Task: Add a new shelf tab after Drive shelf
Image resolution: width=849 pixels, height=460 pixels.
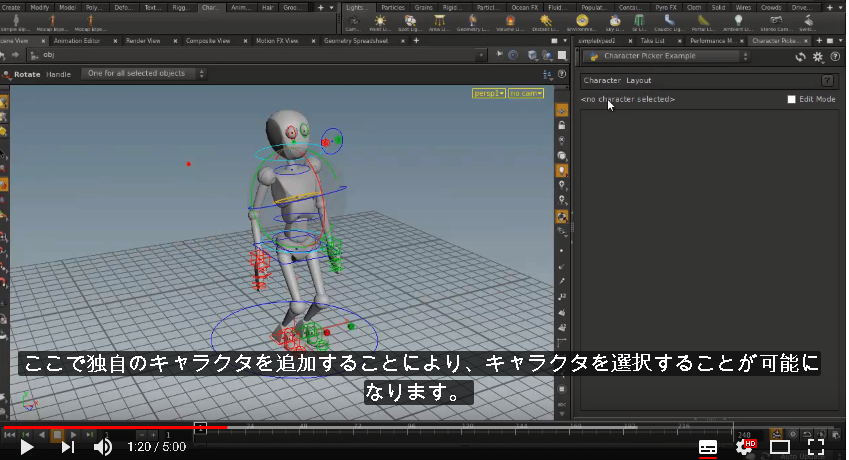Action: coord(830,8)
